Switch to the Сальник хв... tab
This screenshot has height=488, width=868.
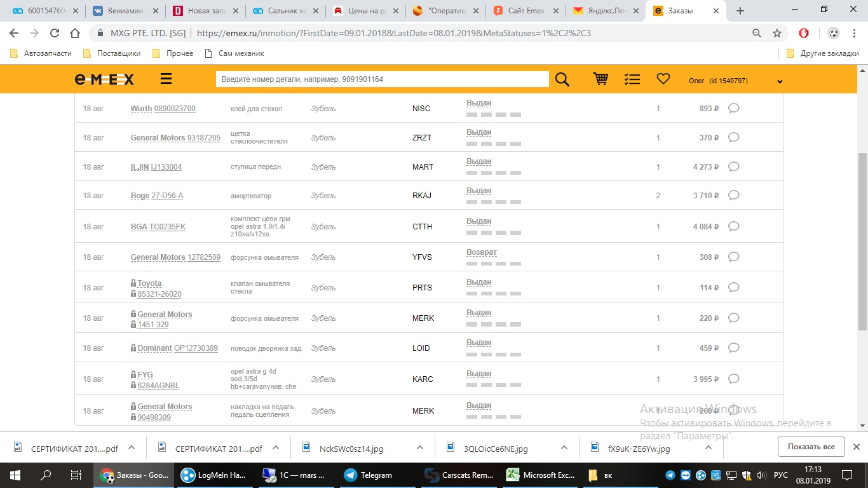point(286,11)
